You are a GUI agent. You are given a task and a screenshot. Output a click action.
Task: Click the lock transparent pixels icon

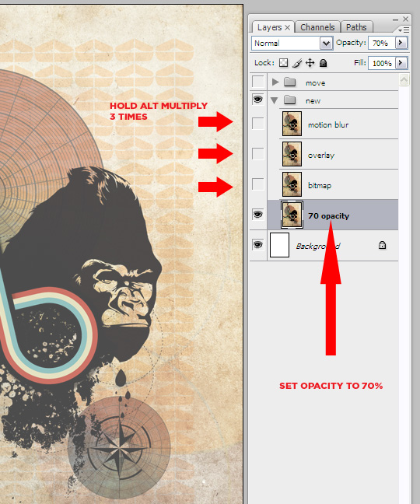coord(283,63)
